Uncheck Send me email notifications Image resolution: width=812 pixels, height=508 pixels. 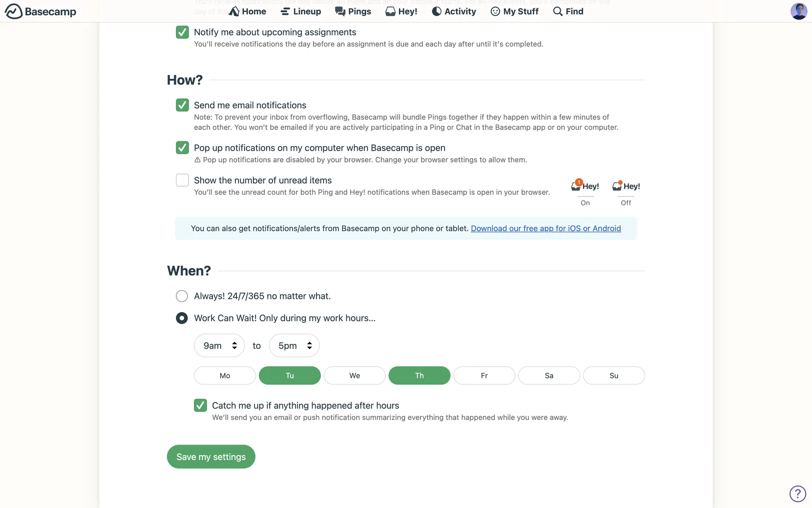pyautogui.click(x=182, y=105)
